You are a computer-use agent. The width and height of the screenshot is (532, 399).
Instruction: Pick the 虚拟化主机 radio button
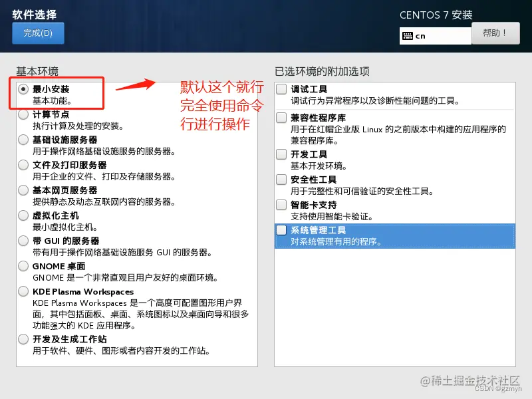(x=23, y=215)
